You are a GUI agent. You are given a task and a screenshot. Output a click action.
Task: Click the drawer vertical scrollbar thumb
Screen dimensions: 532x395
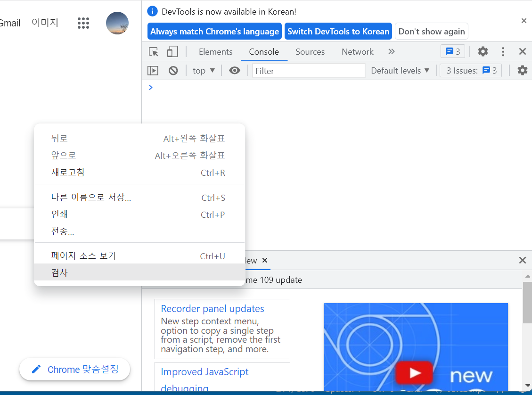528,302
